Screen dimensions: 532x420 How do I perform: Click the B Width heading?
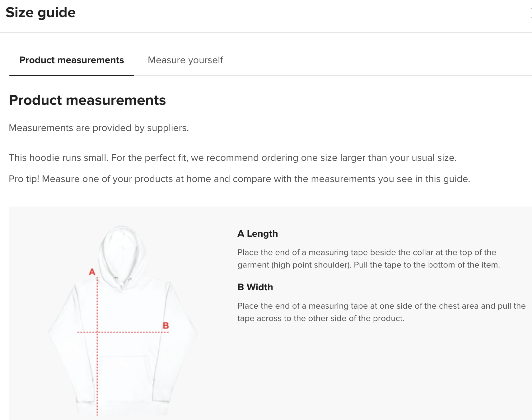tap(255, 287)
